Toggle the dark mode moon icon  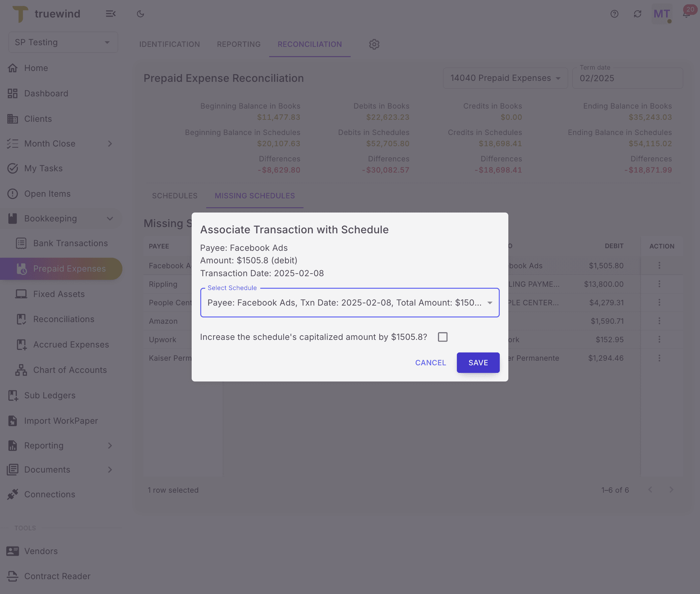click(140, 14)
